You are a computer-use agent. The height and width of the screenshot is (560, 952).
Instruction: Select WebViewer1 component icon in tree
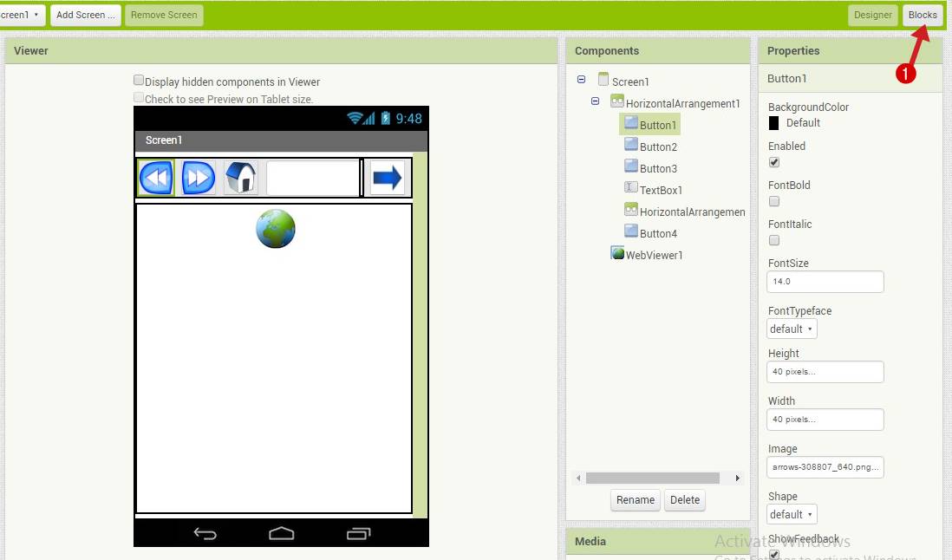pos(616,254)
